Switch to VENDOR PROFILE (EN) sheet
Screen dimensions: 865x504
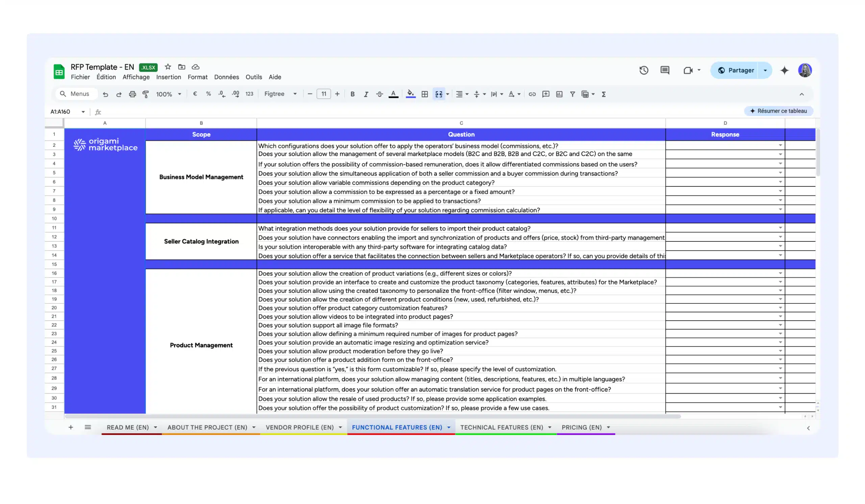coord(300,428)
